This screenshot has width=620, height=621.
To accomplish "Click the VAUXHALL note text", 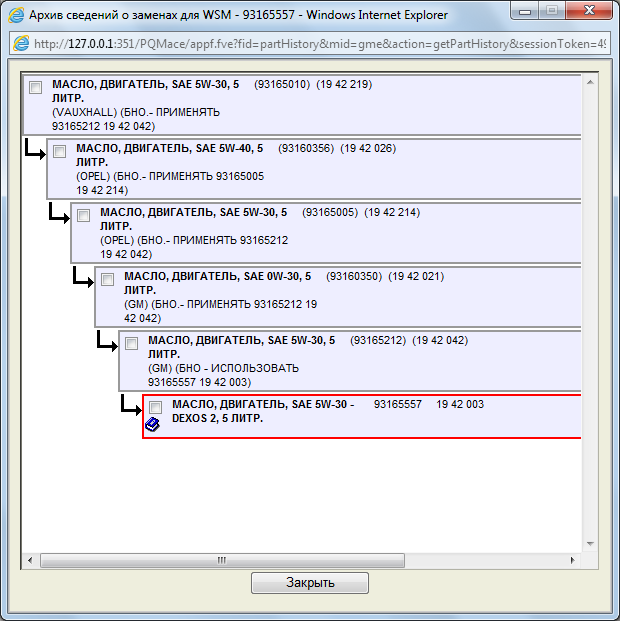I will pyautogui.click(x=136, y=119).
